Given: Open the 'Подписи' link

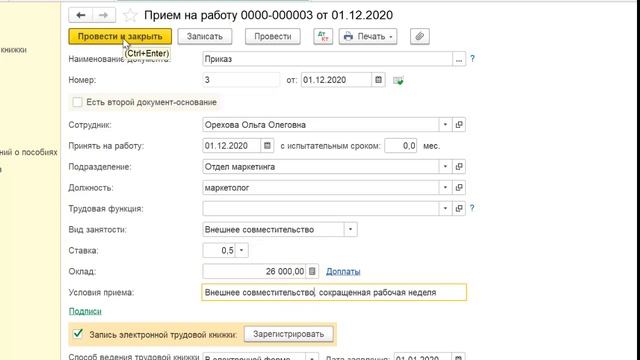Looking at the screenshot, I should (85, 311).
